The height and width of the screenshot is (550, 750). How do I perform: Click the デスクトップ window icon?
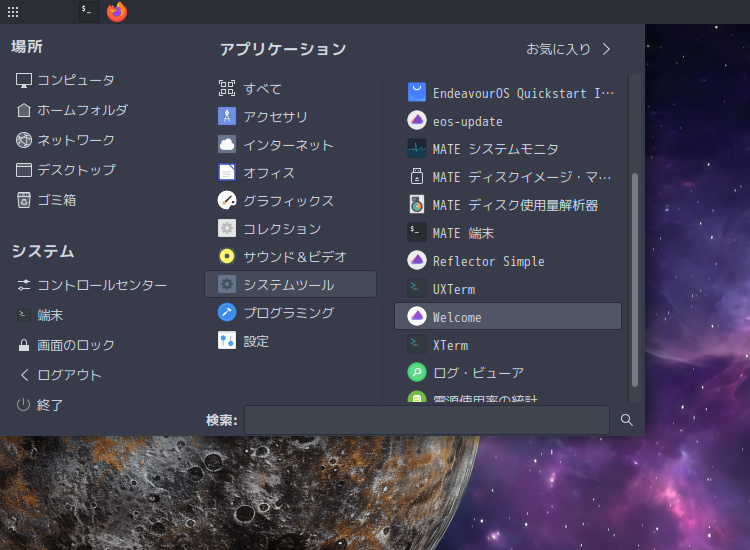[24, 170]
